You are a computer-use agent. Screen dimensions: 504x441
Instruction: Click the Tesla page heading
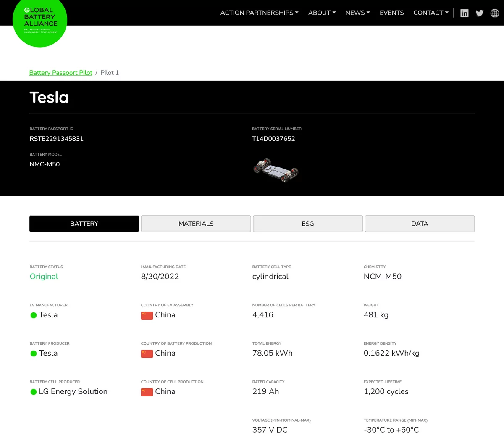click(x=49, y=98)
